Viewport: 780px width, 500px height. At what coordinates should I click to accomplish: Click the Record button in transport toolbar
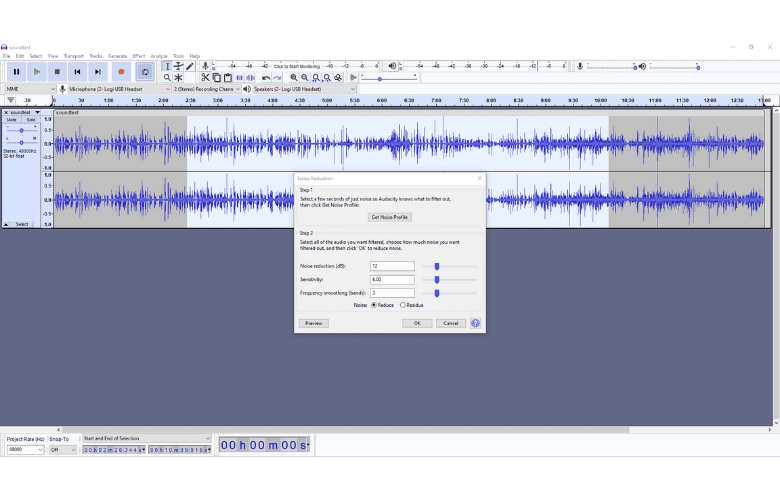pyautogui.click(x=121, y=72)
